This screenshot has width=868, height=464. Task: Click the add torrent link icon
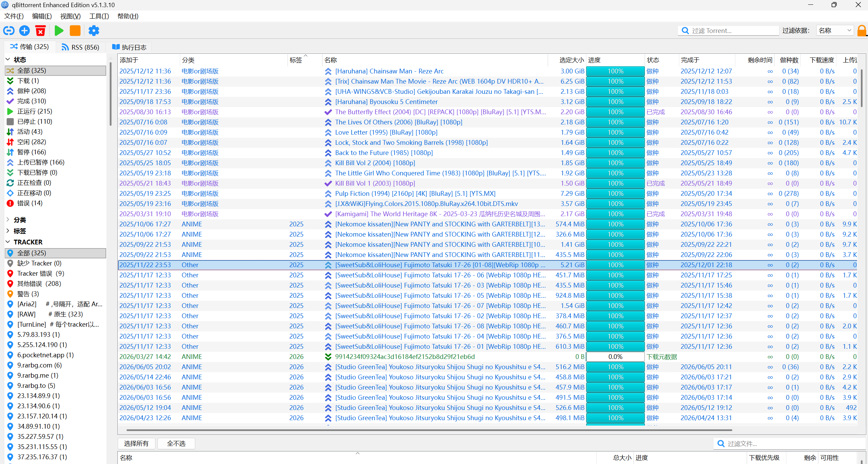(x=9, y=31)
